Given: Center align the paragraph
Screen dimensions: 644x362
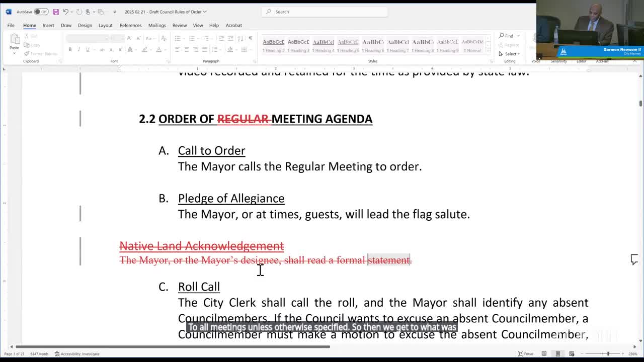Looking at the screenshot, I should pyautogui.click(x=187, y=49).
